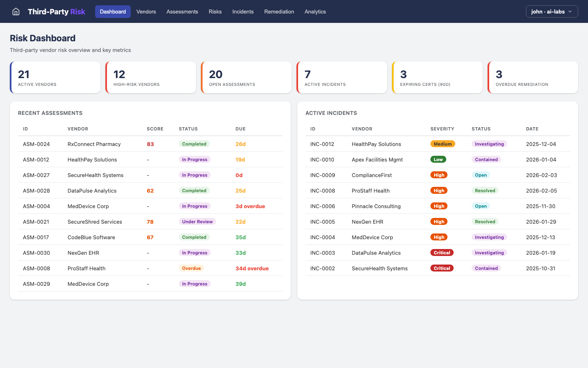Navigate to the Risks page
The width and height of the screenshot is (588, 368).
point(215,11)
